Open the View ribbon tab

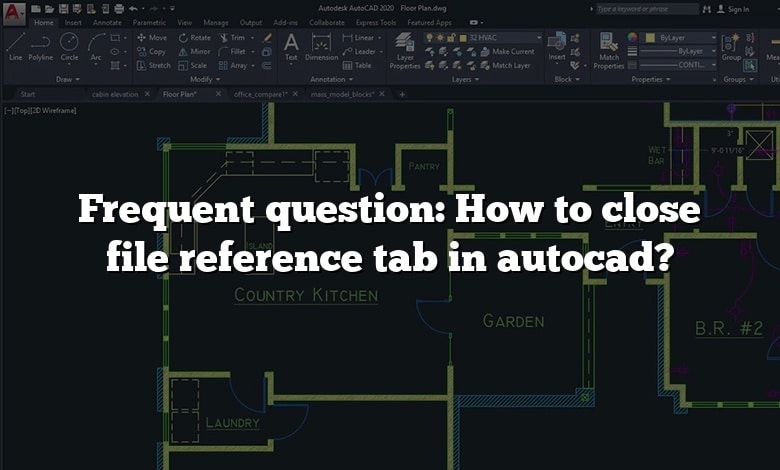pos(185,22)
